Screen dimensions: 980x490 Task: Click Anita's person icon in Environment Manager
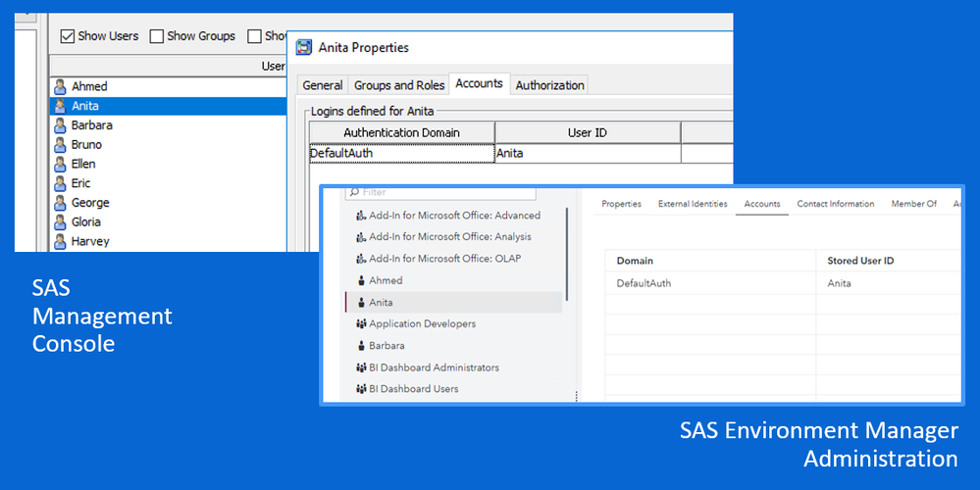pos(361,303)
